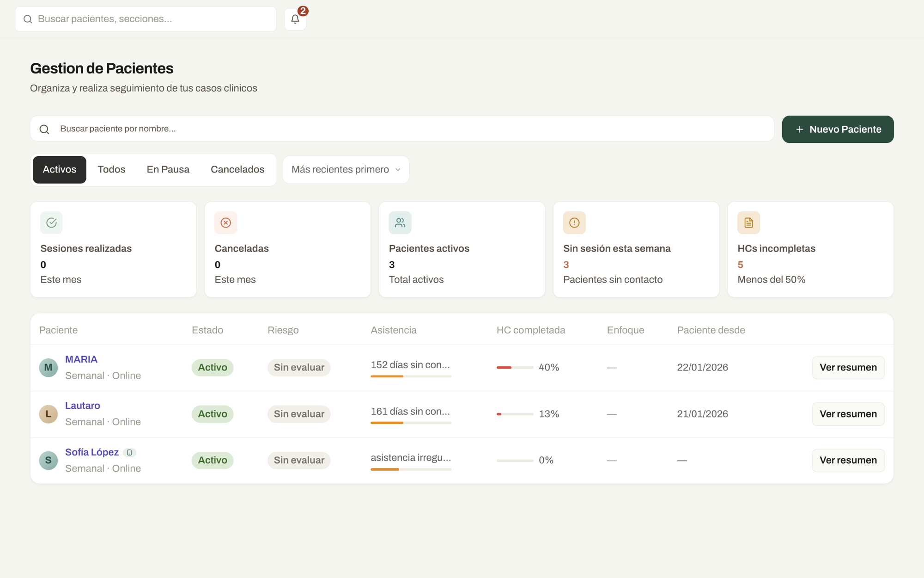Image resolution: width=924 pixels, height=578 pixels.
Task: Click Sofía López's 0% HC completion bar
Action: pos(515,461)
